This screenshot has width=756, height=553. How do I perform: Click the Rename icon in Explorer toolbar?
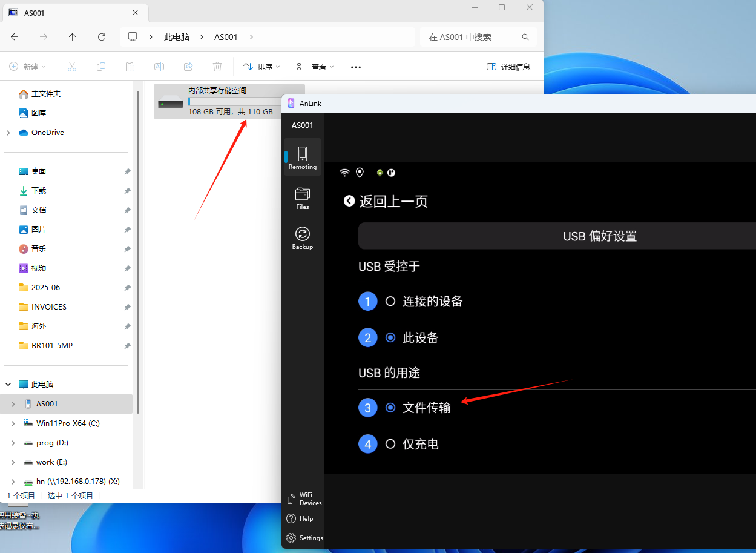[x=159, y=67]
